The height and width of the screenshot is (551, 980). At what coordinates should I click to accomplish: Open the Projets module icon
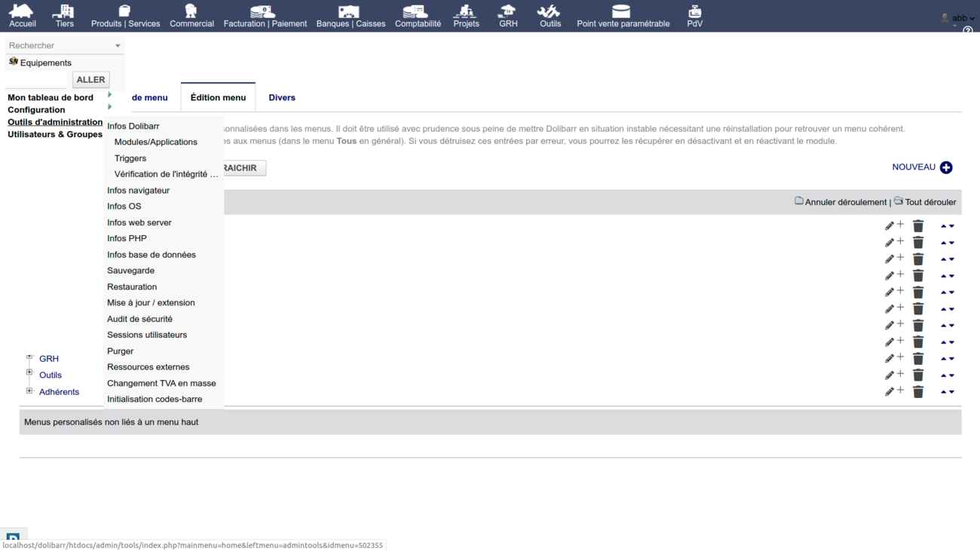(466, 12)
